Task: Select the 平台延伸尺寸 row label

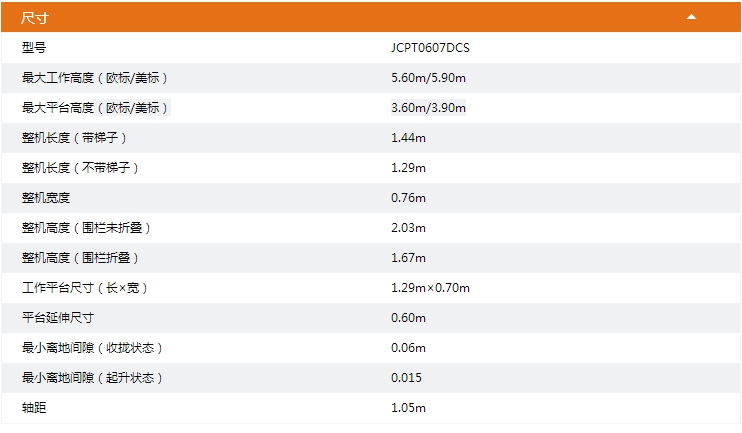Action: click(58, 318)
